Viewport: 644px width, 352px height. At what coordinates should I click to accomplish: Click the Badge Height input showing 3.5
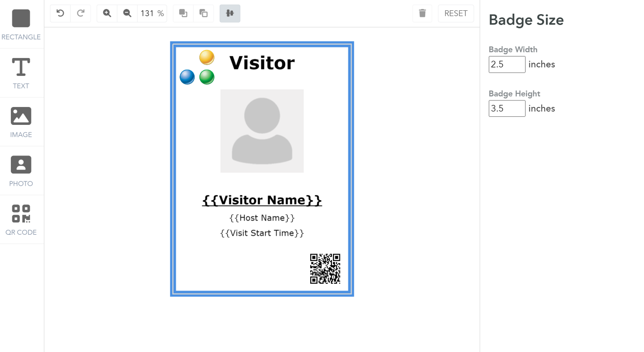coord(507,108)
